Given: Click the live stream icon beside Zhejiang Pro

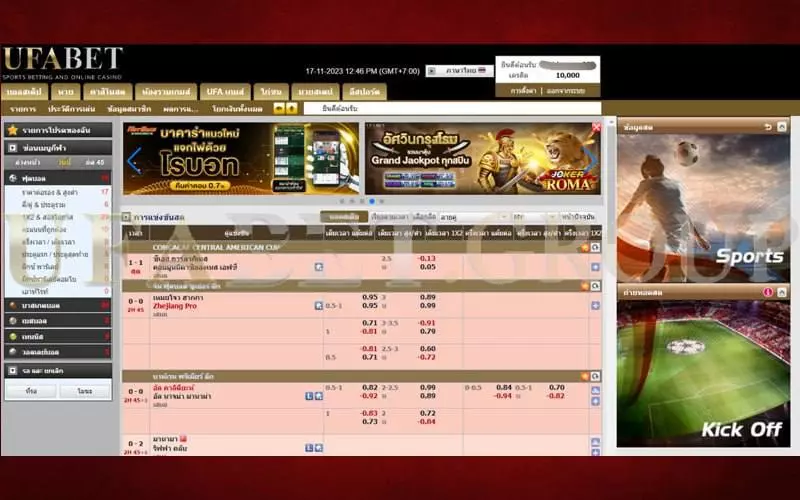Looking at the screenshot, I should click(319, 305).
